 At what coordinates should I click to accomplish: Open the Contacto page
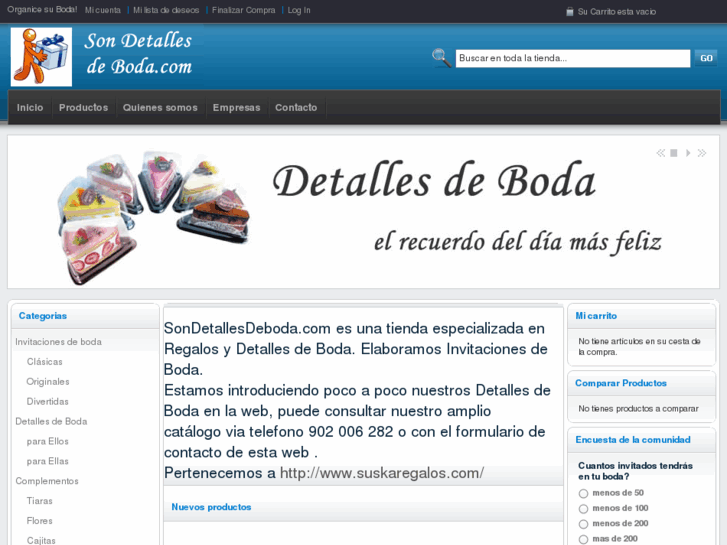[x=296, y=108]
